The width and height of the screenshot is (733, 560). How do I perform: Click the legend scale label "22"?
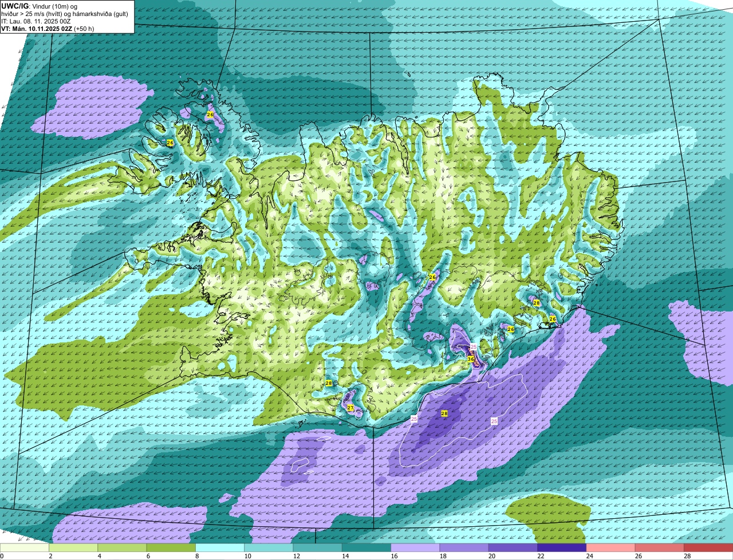click(540, 556)
